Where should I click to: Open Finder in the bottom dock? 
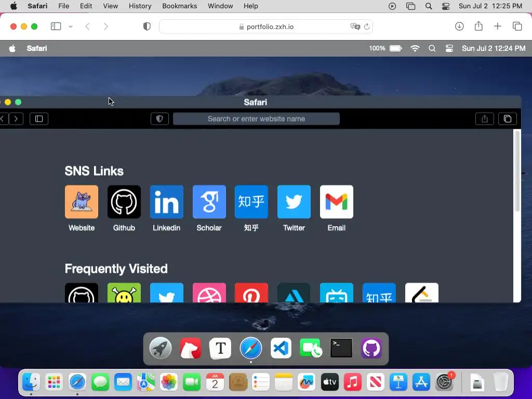(31, 382)
